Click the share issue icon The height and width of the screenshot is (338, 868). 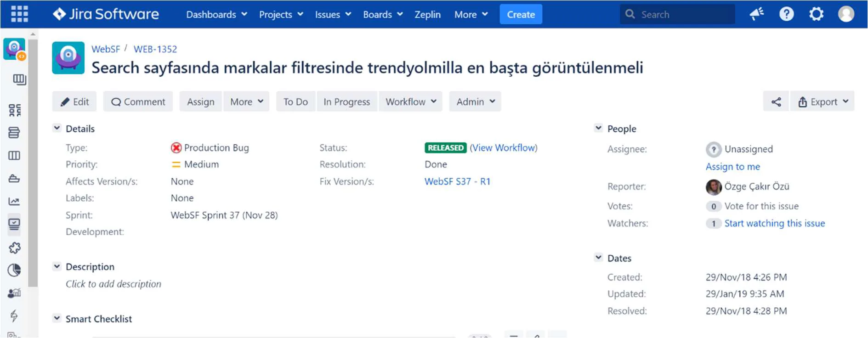[776, 101]
